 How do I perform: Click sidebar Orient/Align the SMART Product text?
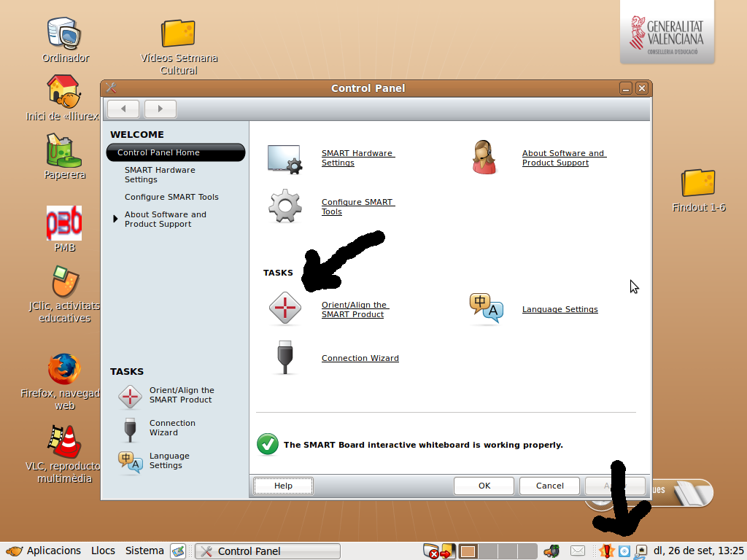click(182, 394)
